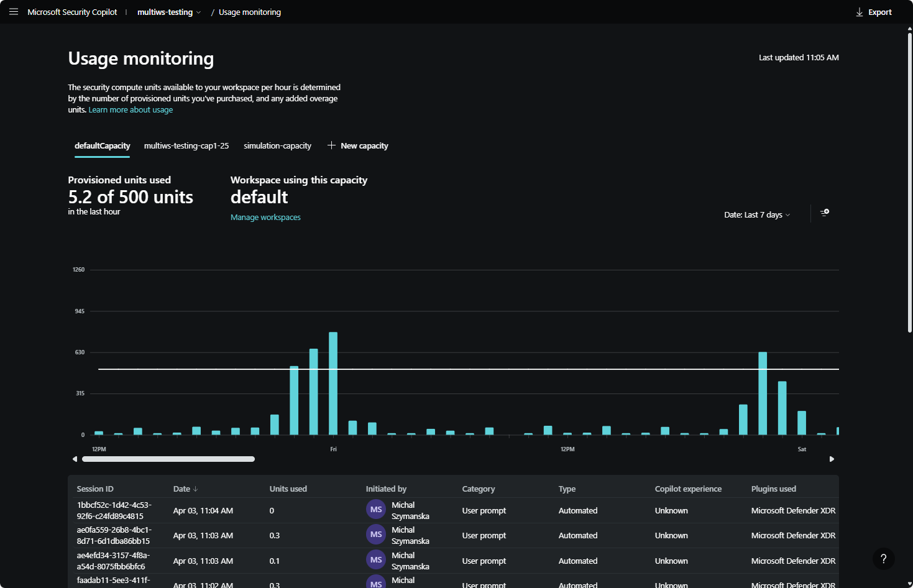Image resolution: width=913 pixels, height=588 pixels.
Task: Click Type column header
Action: pos(567,489)
